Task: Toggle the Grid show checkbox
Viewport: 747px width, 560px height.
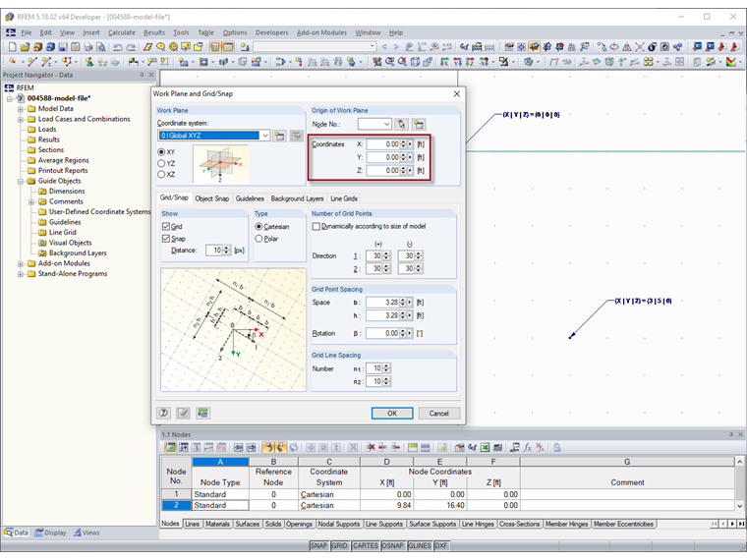Action: click(166, 226)
